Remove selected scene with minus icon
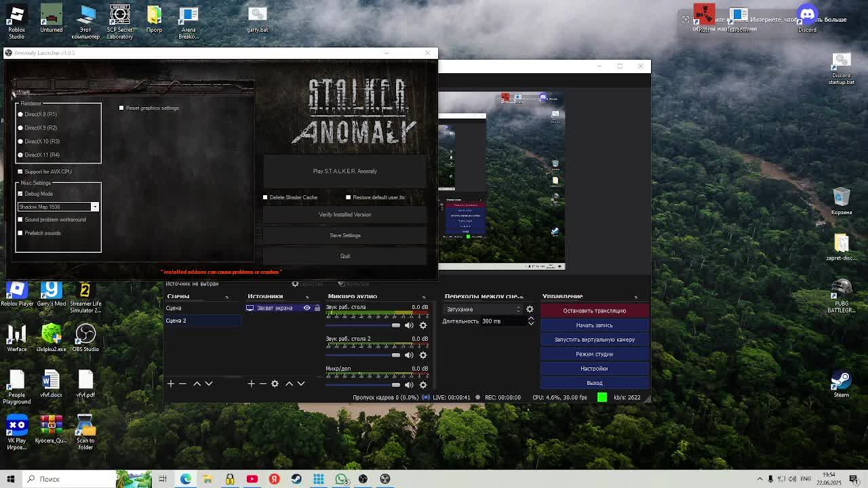This screenshot has height=488, width=868. tap(182, 384)
